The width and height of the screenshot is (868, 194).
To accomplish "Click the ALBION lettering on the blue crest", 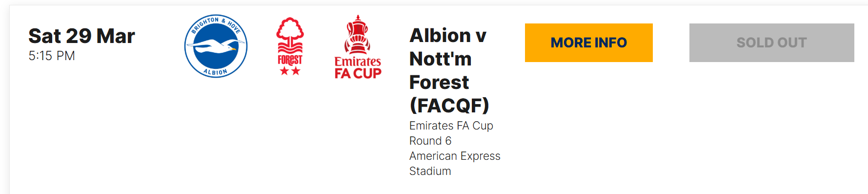I will [x=215, y=72].
